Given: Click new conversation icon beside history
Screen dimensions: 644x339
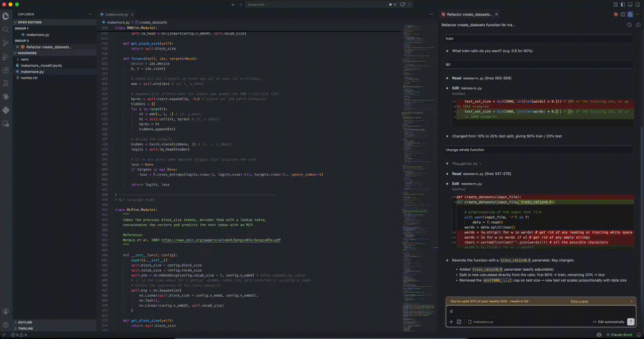Looking at the screenshot, I should pyautogui.click(x=637, y=24).
